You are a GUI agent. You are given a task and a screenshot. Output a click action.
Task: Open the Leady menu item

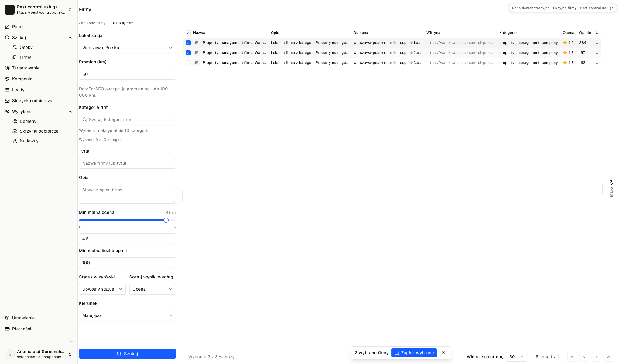[18, 90]
